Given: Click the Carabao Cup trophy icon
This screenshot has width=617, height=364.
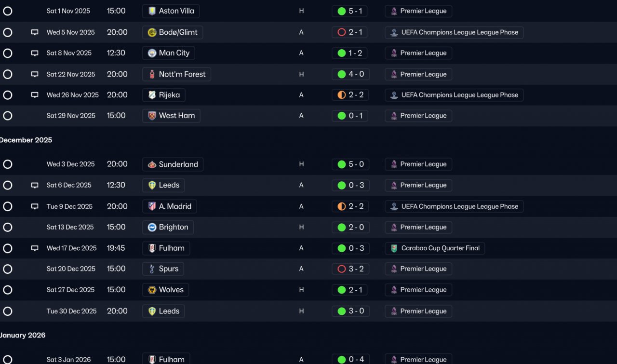Looking at the screenshot, I should 394,248.
